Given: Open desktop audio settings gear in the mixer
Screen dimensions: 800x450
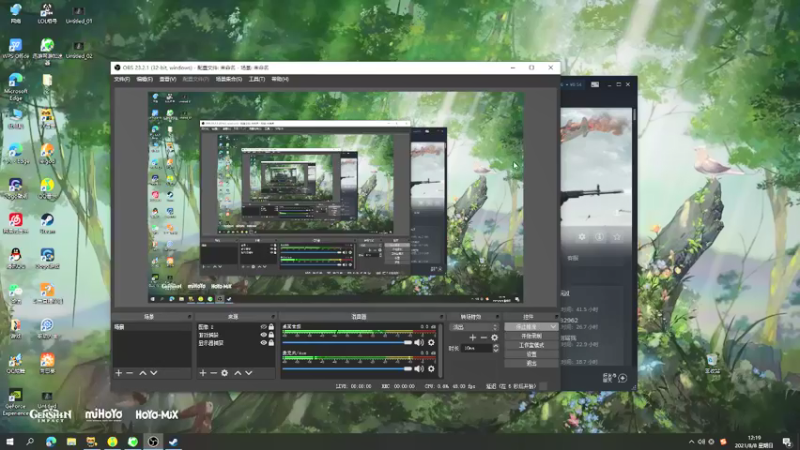Looking at the screenshot, I should (431, 342).
